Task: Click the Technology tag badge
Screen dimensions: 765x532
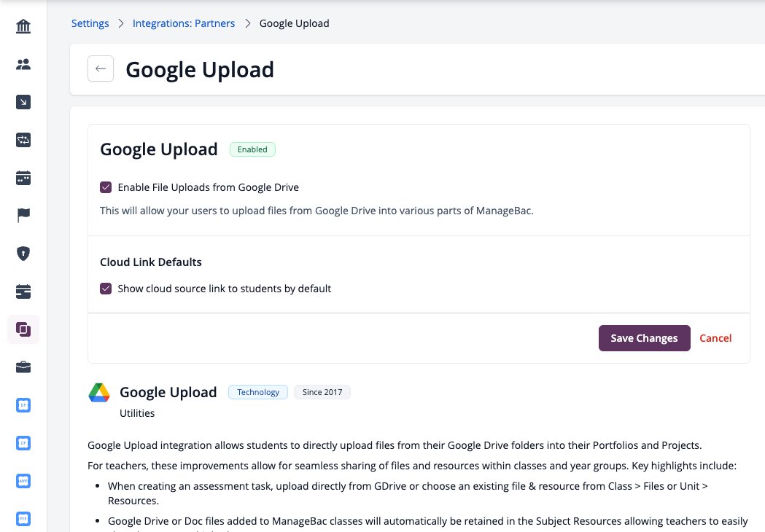Action: (x=258, y=392)
